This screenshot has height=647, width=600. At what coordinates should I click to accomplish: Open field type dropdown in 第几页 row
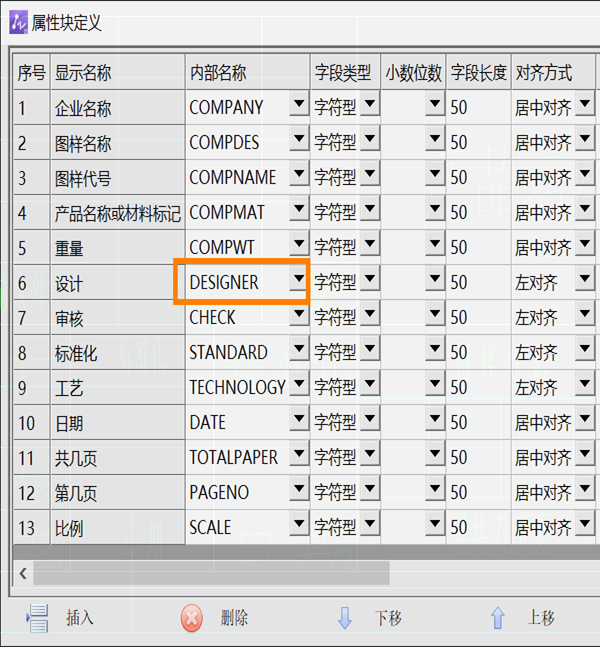(370, 489)
